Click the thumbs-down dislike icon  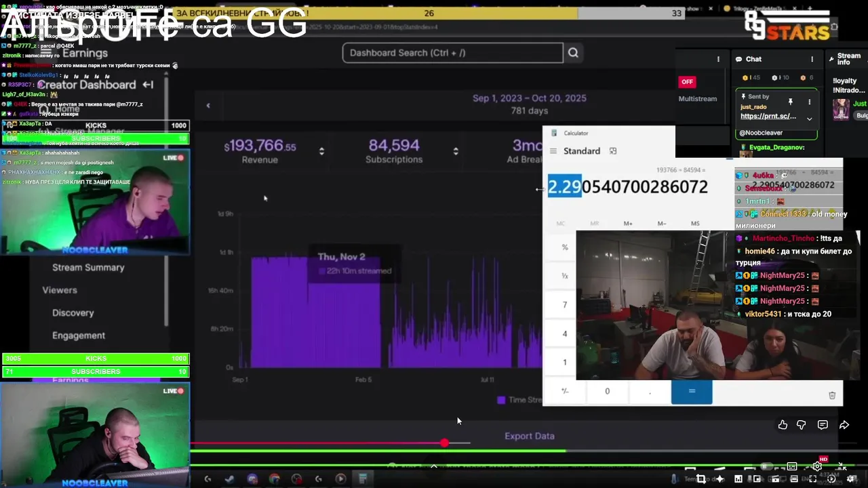[x=802, y=425]
